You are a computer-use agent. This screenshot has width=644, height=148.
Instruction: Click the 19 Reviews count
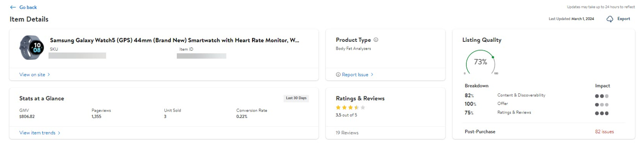coord(347,133)
